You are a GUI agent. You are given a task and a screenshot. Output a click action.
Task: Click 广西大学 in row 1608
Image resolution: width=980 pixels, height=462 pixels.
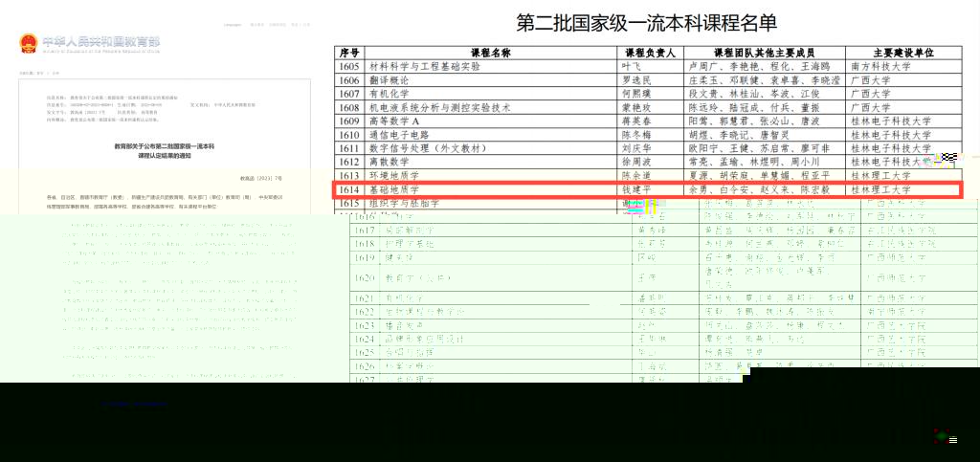coord(870,107)
